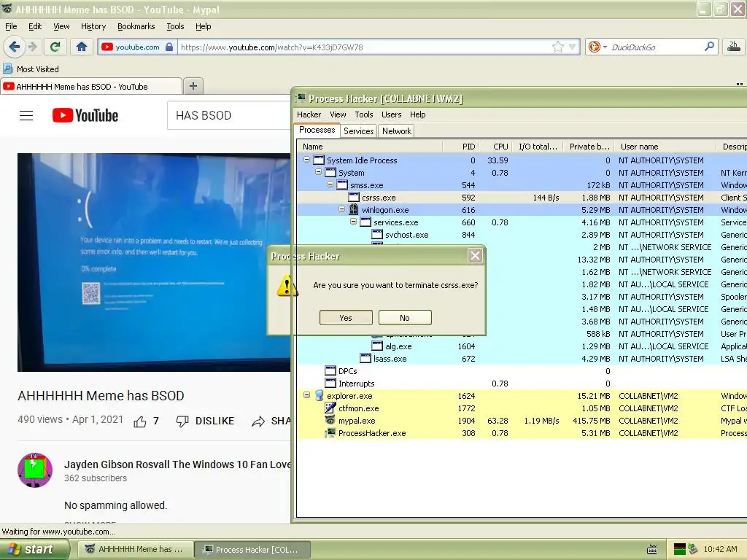Sort by the CPU column header
The image size is (747, 560).
coord(495,147)
